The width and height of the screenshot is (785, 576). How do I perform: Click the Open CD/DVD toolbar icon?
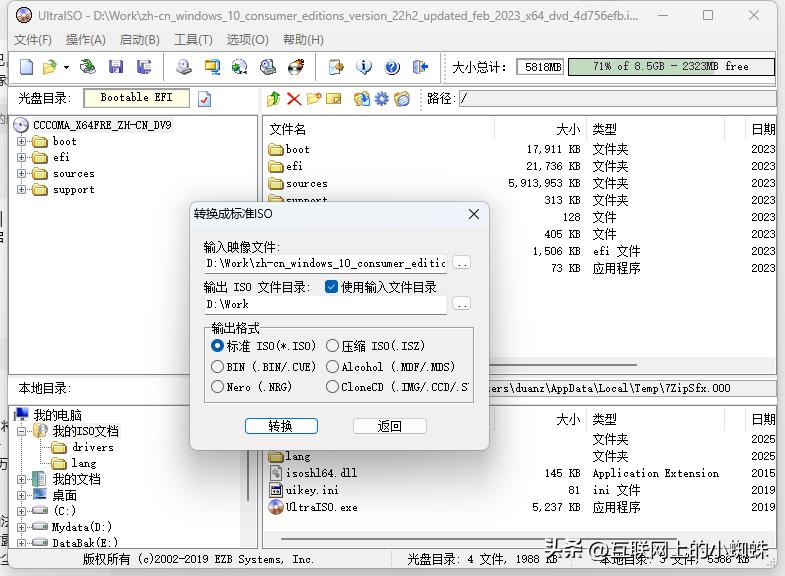click(88, 67)
